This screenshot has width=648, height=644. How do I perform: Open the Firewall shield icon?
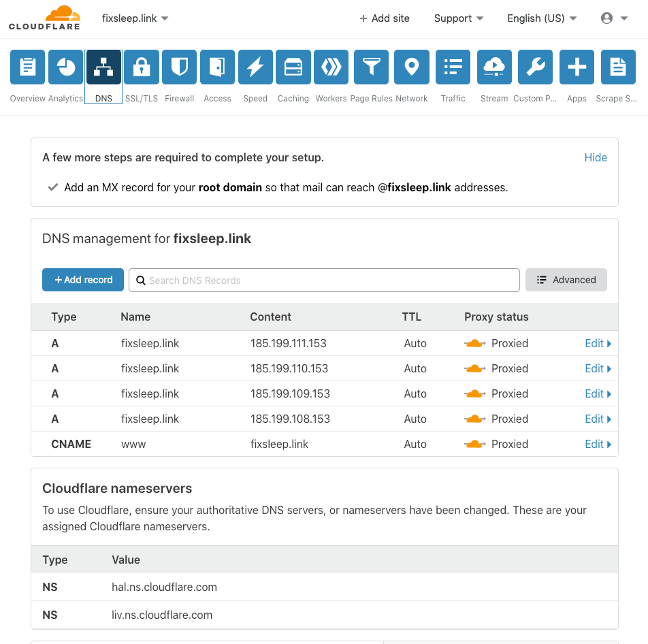tap(180, 67)
